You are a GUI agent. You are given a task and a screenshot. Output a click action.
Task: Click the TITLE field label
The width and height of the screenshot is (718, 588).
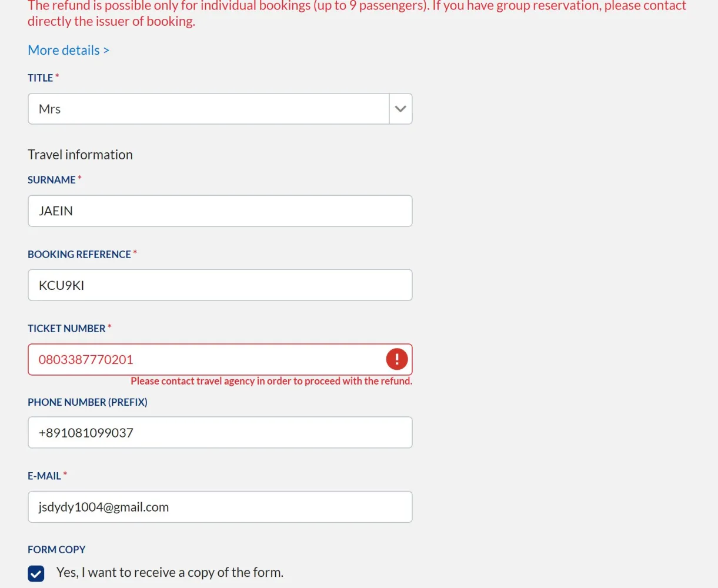pos(41,78)
